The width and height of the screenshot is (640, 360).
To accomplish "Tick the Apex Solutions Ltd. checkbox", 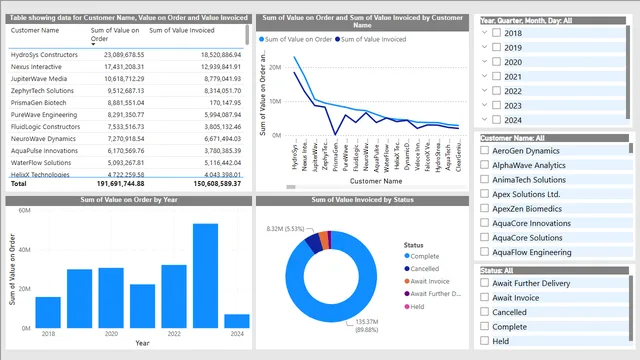I will click(x=484, y=194).
